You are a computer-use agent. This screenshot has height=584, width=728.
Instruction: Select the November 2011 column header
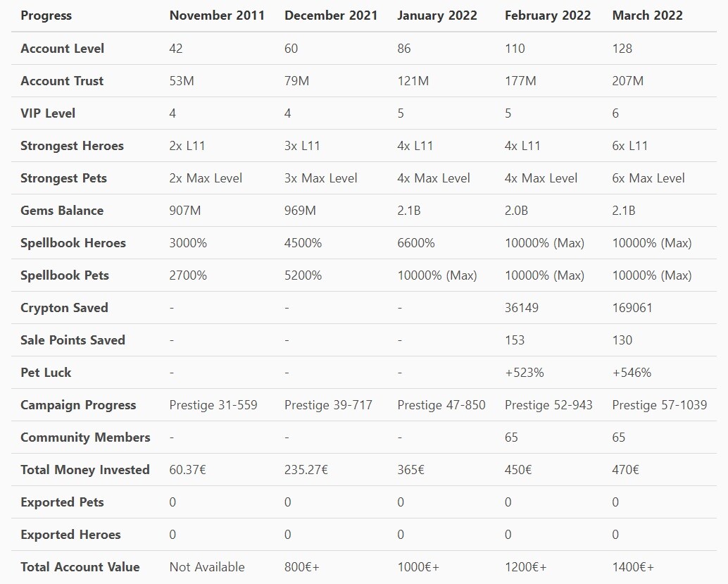coord(217,15)
